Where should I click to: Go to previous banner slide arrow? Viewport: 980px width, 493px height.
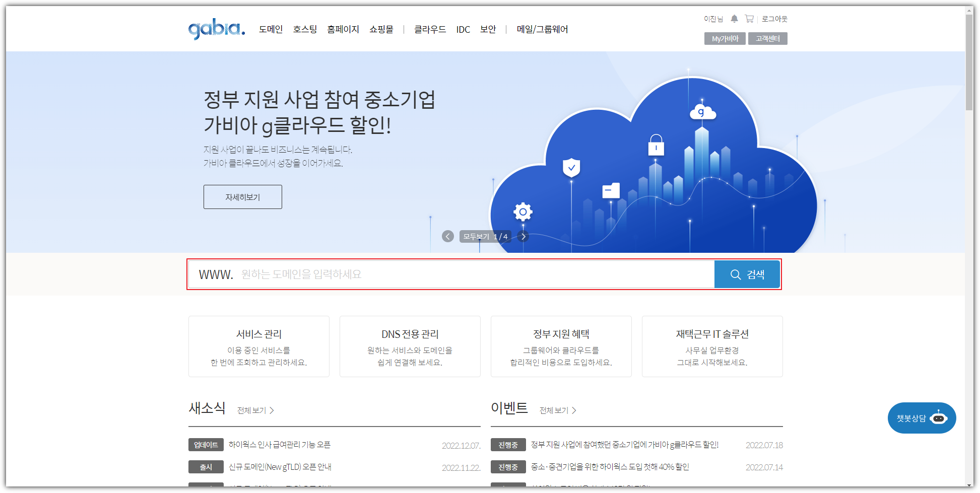coord(447,236)
